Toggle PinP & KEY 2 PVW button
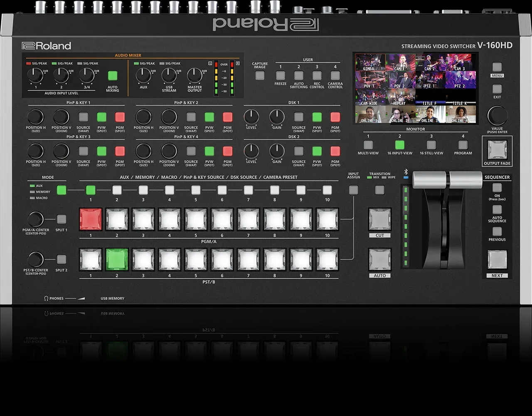The image size is (532, 416). point(209,117)
